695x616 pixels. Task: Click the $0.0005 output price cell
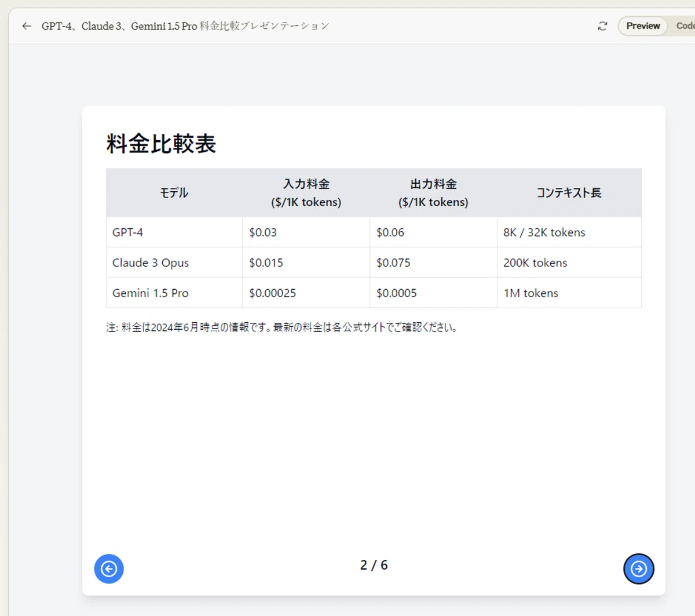pos(433,293)
